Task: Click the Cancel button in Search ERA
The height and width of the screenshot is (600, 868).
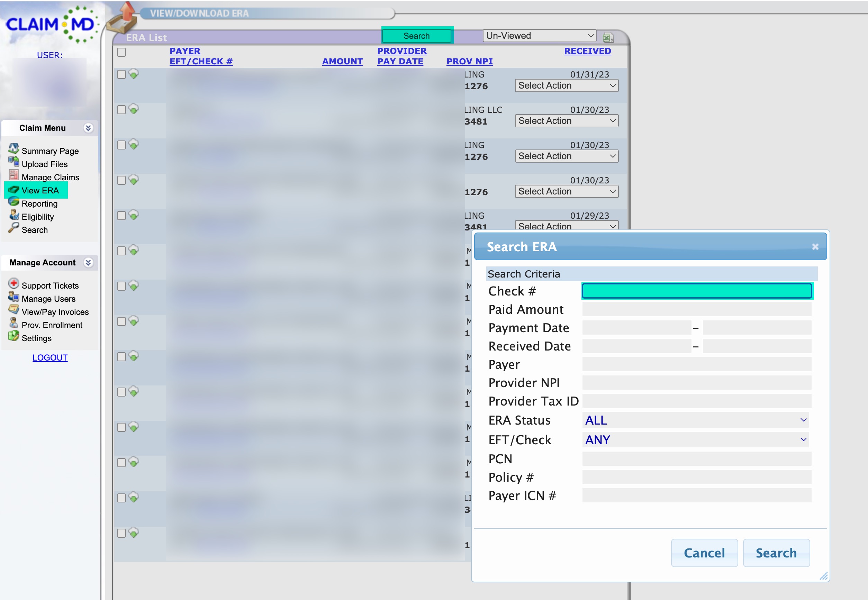Action: click(x=704, y=553)
